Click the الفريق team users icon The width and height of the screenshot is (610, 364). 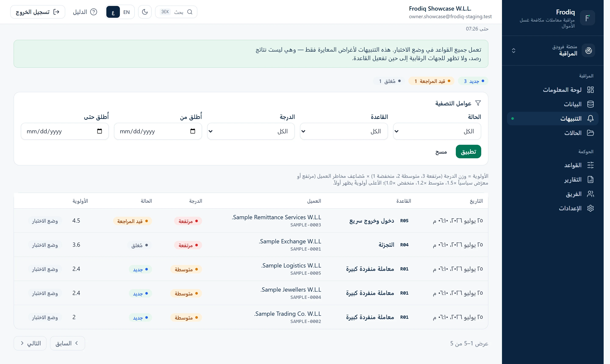(590, 194)
